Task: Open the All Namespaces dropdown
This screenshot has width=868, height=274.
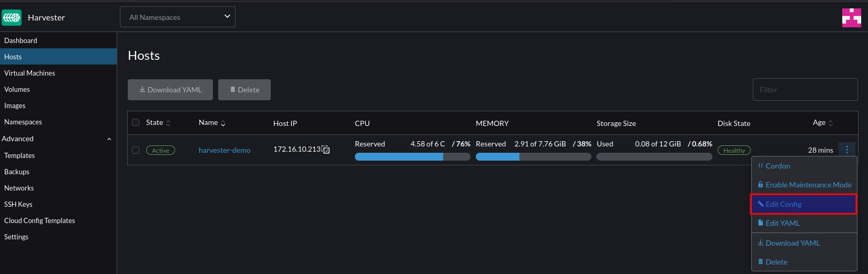Action: [178, 17]
